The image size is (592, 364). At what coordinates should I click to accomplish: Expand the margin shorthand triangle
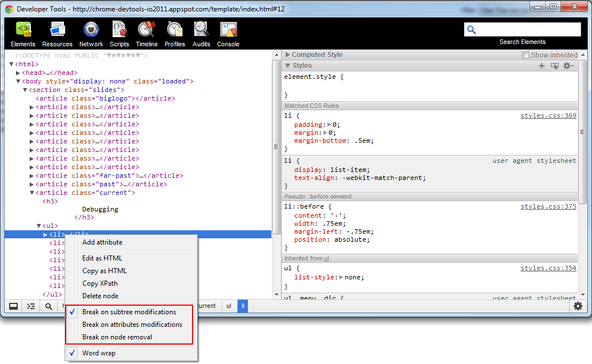pos(326,133)
